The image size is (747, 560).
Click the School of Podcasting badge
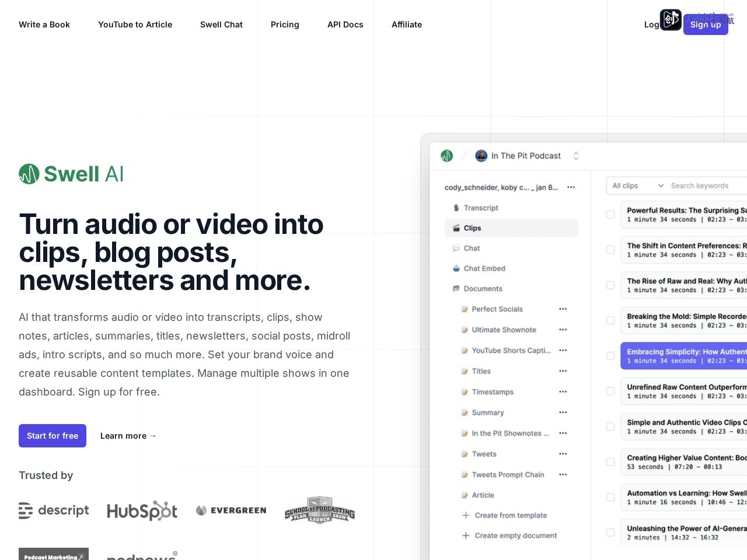(320, 510)
